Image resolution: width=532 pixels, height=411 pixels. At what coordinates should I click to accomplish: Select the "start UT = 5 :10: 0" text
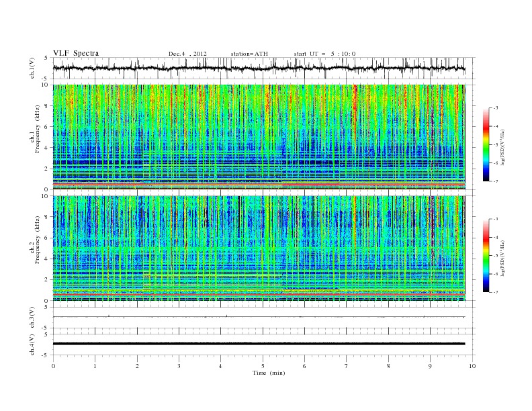pyautogui.click(x=324, y=54)
